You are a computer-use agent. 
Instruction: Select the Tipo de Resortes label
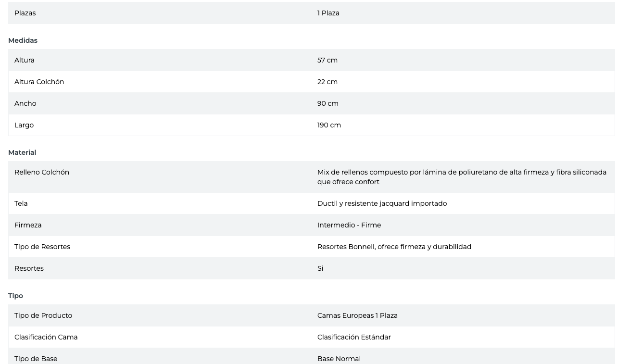tap(42, 247)
